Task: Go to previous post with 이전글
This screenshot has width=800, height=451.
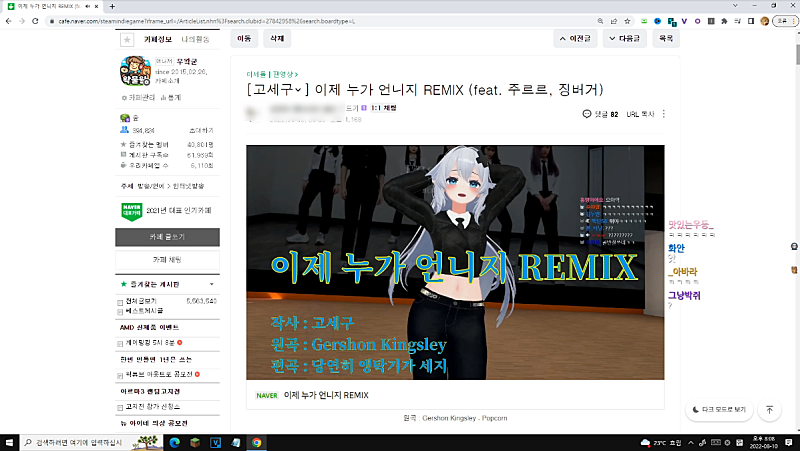Action: pos(575,38)
